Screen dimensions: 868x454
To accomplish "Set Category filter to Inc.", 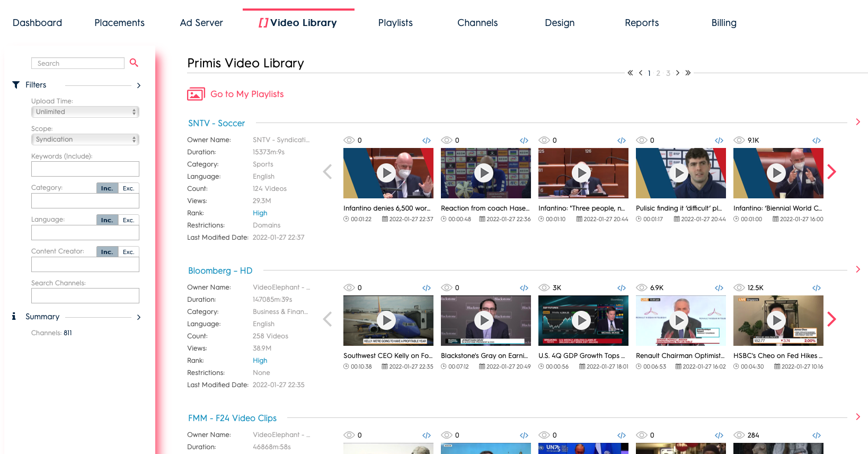I will (107, 188).
